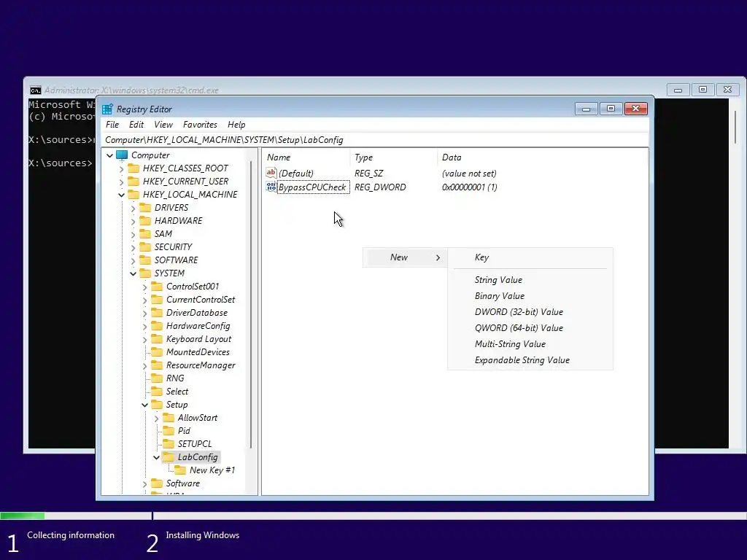Expand the AllowStart key chevron
Viewport: 747px width, 560px height.
pos(156,418)
